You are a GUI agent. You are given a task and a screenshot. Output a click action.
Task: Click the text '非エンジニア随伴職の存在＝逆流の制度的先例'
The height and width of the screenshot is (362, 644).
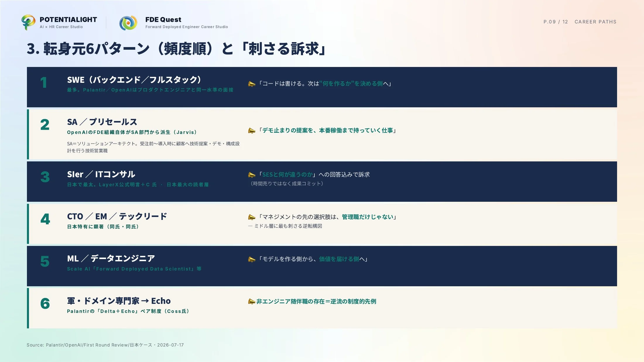coord(316,301)
